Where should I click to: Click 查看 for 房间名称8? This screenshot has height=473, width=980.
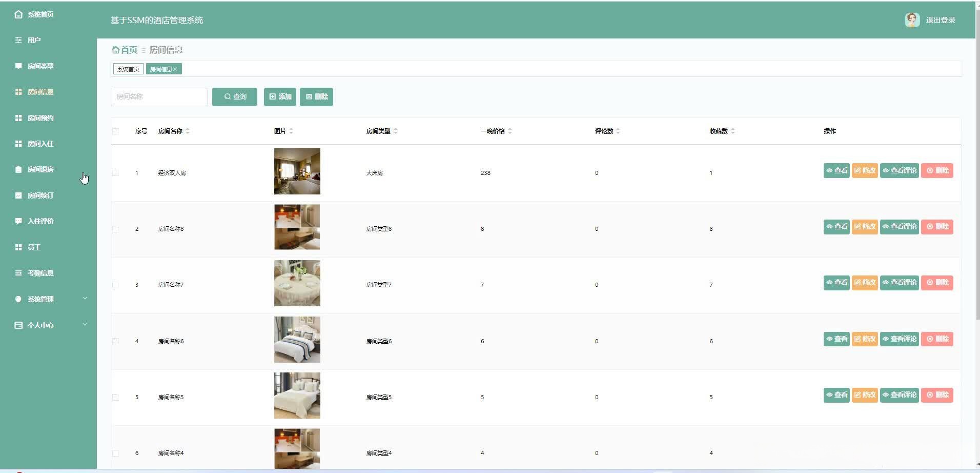[x=836, y=226]
